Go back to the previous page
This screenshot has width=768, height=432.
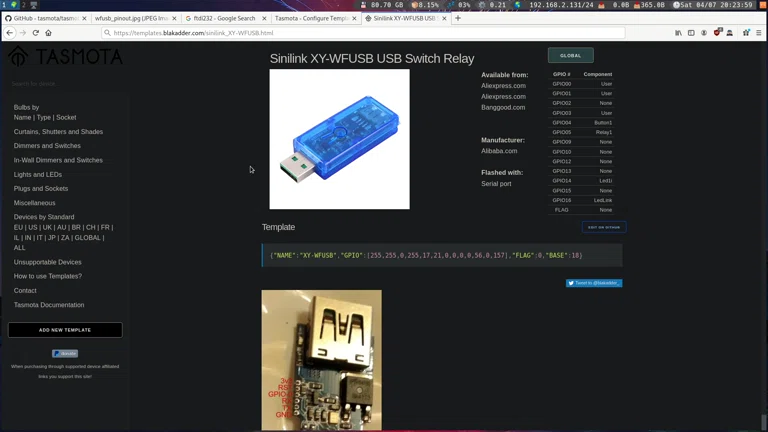coord(10,33)
